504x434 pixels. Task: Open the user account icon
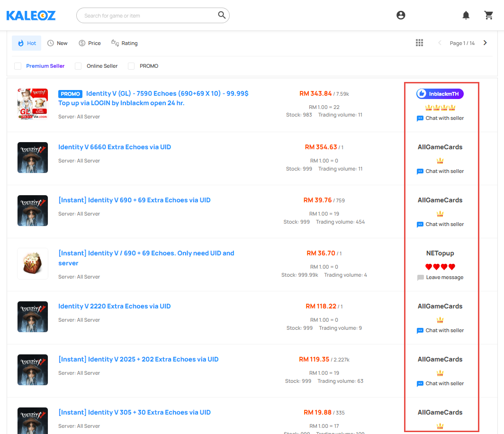(x=401, y=15)
